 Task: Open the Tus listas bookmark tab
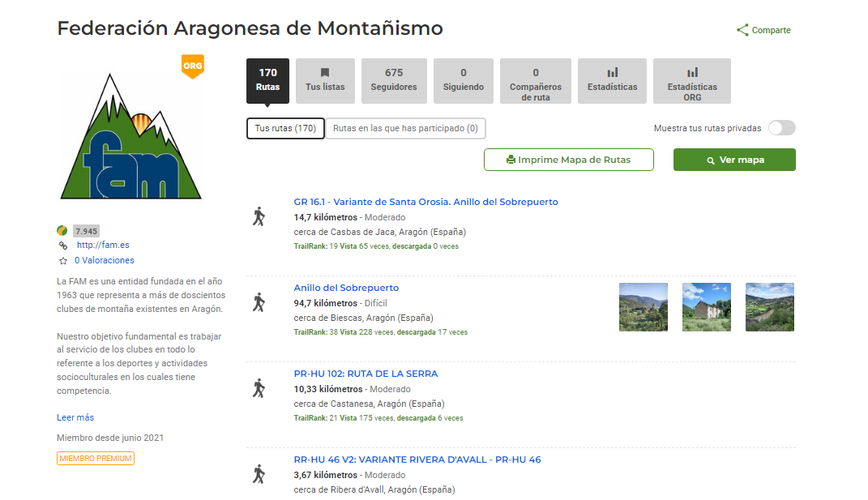pyautogui.click(x=325, y=81)
